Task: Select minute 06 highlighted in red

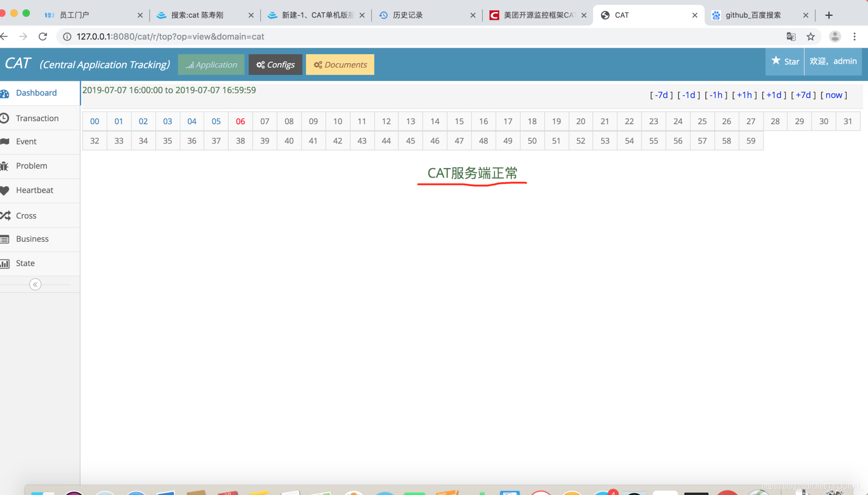Action: [x=241, y=121]
